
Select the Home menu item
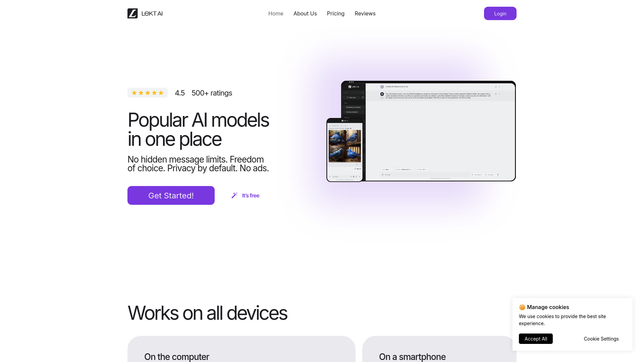[x=276, y=13]
